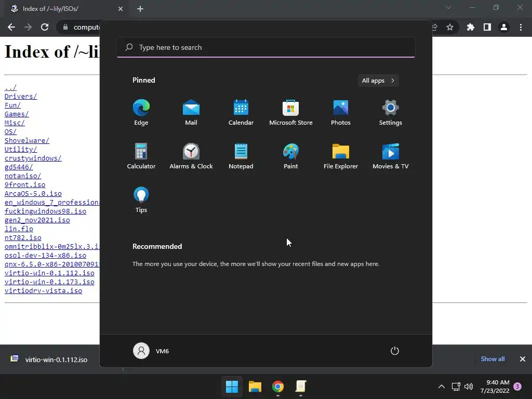Open the Misc/ directory link

[x=15, y=123]
